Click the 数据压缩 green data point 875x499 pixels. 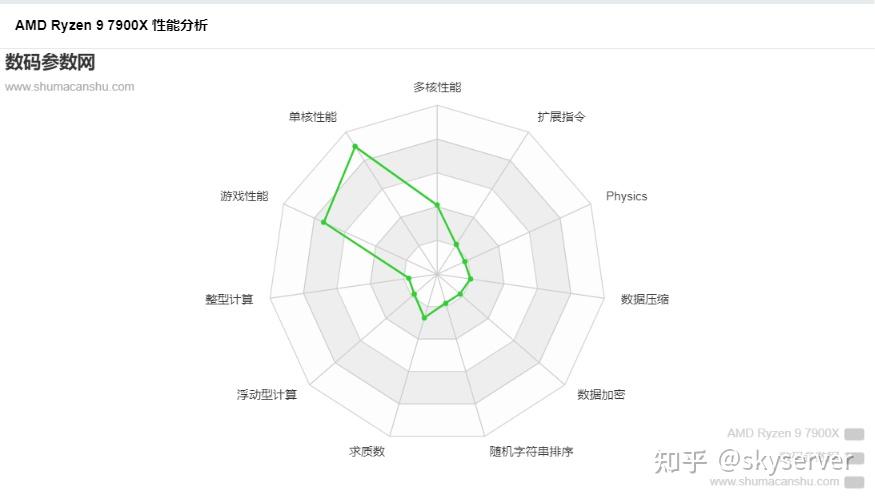coord(470,279)
